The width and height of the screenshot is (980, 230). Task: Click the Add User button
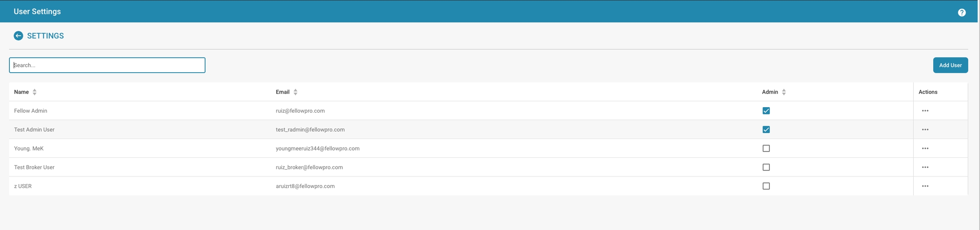point(950,65)
